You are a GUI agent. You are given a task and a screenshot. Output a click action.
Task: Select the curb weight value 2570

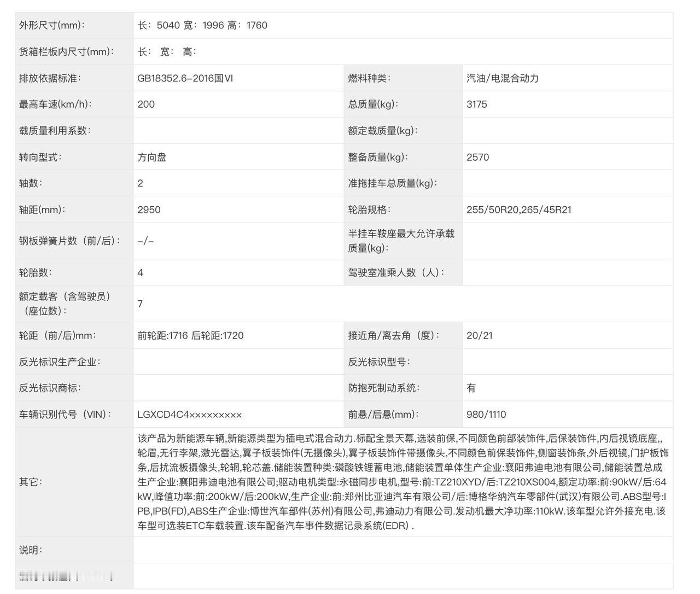click(x=478, y=157)
